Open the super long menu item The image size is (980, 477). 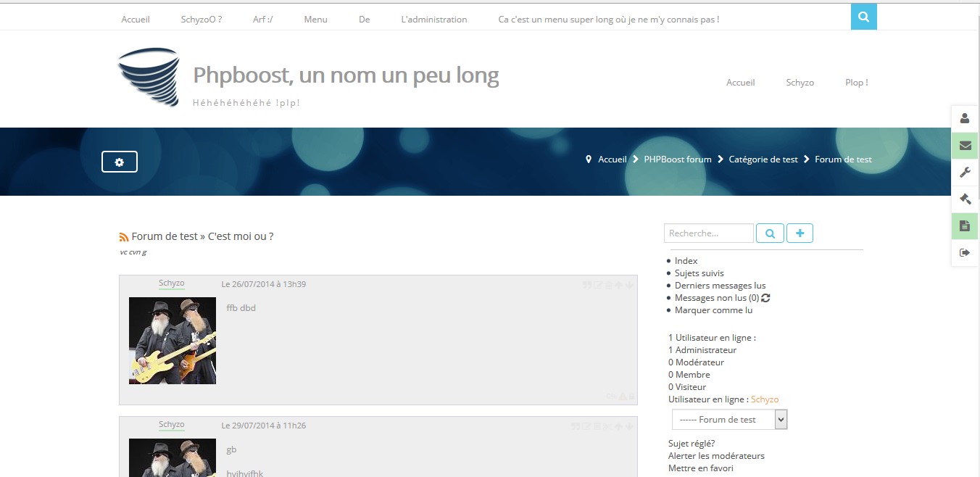pyautogui.click(x=609, y=20)
